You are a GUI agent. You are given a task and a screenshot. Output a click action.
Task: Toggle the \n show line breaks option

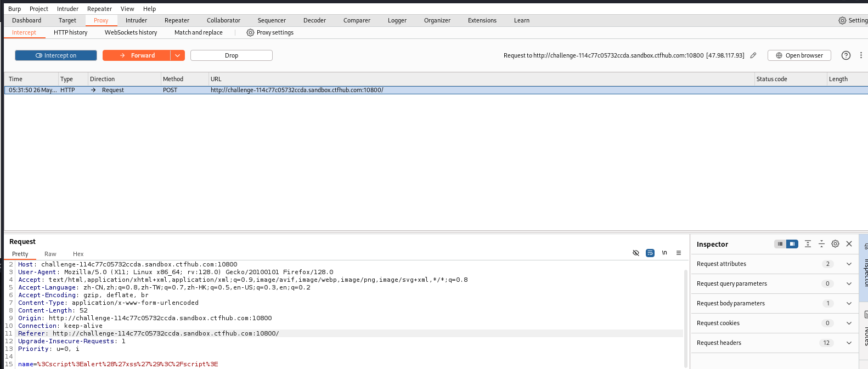coord(664,253)
